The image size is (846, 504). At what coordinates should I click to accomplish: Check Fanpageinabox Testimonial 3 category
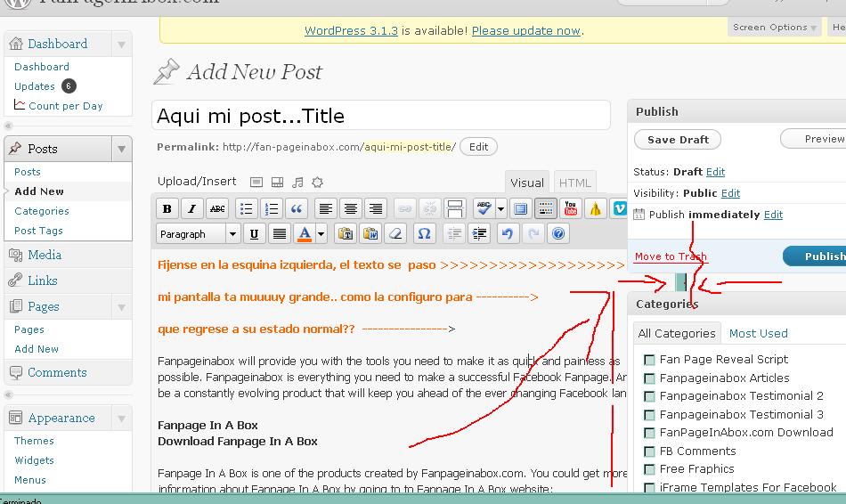click(x=649, y=415)
